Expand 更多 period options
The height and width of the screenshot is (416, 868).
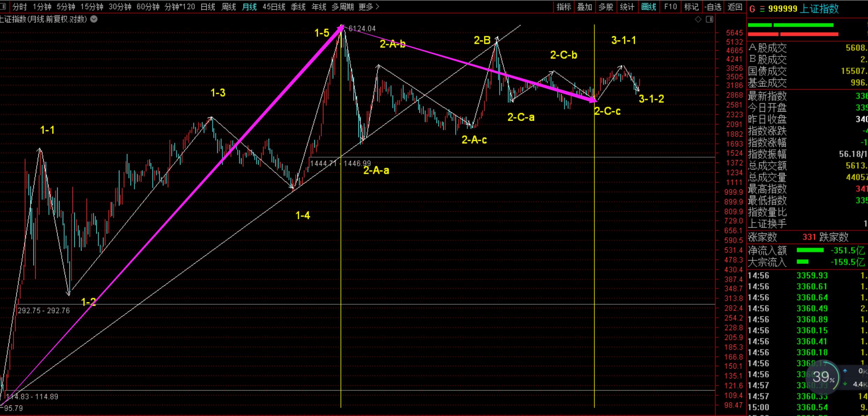pos(369,7)
